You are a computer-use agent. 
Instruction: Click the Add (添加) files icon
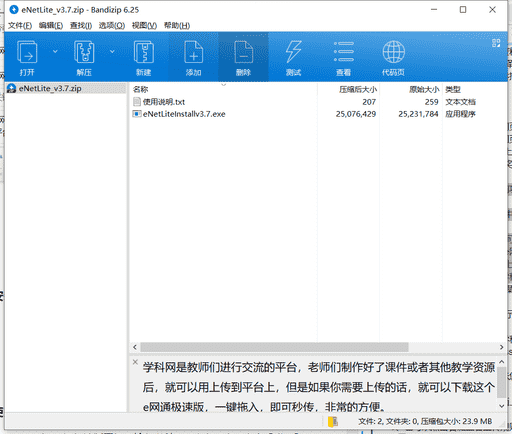[x=194, y=52]
